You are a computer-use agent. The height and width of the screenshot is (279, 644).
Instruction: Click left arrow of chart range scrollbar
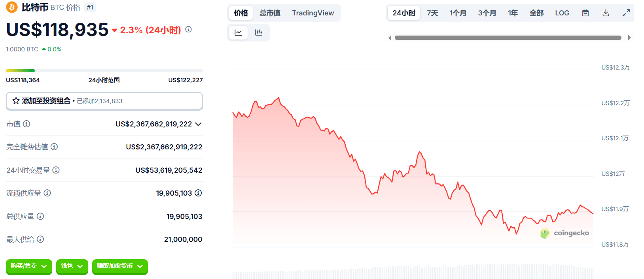(x=390, y=38)
